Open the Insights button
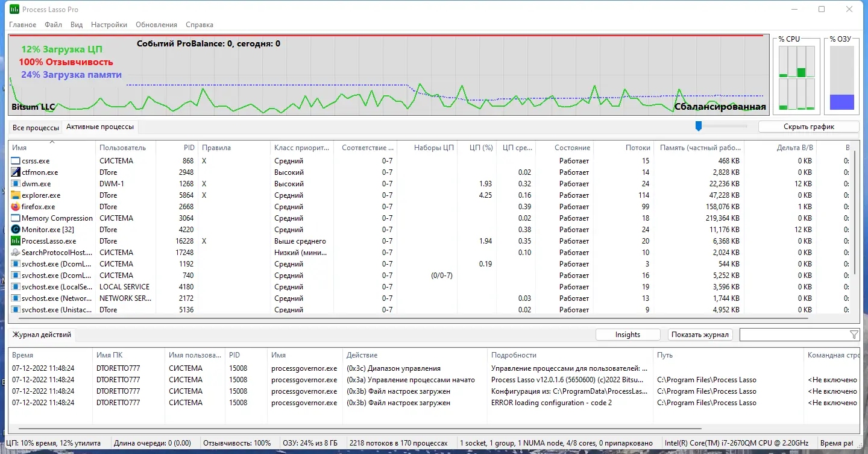 click(x=627, y=335)
